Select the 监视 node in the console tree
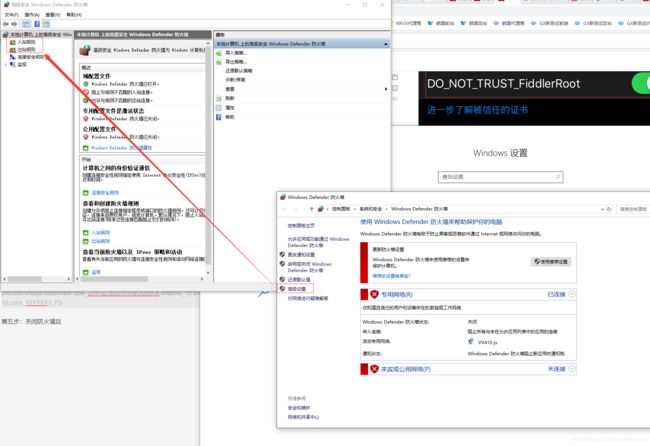 [22, 64]
